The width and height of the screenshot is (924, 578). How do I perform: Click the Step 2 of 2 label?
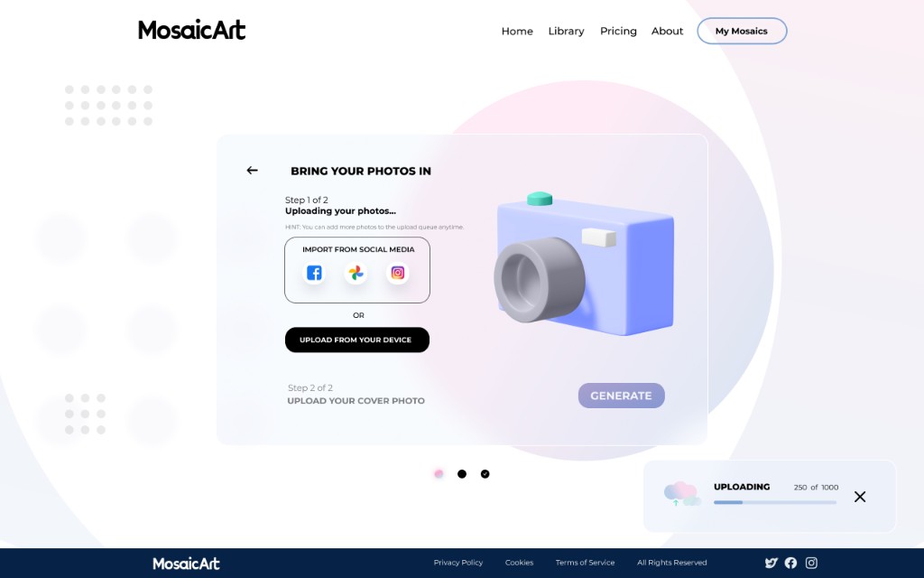coord(310,387)
